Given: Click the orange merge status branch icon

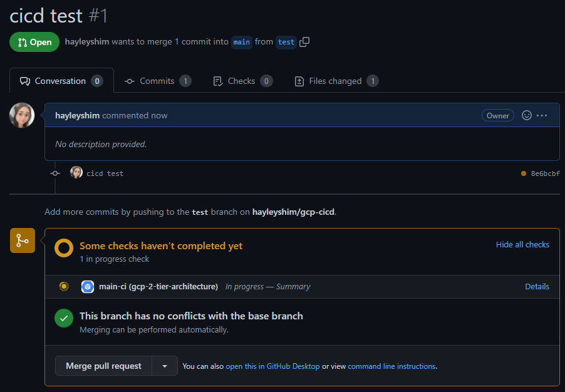Looking at the screenshot, I should 23,240.
